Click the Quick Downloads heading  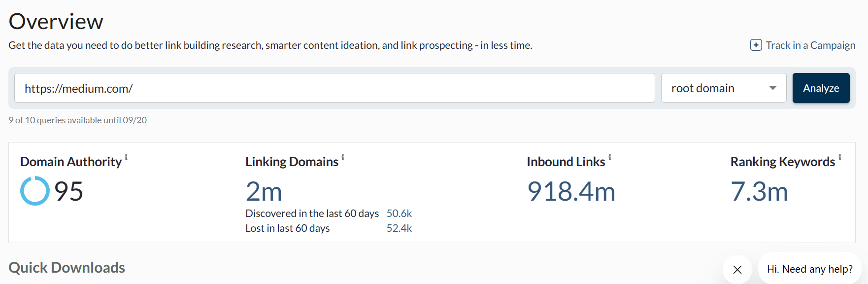[x=67, y=268]
